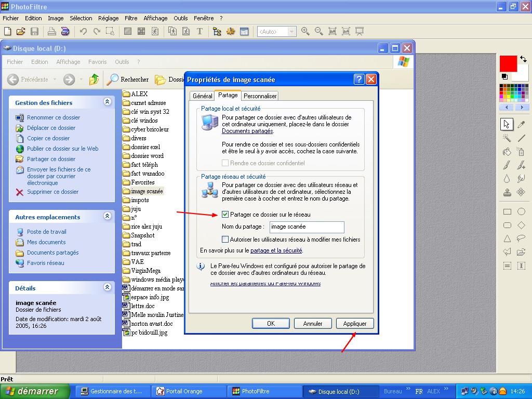532x399 pixels.
Task: Collapse the 'Gestion des fichiers' panel
Action: tap(108, 102)
